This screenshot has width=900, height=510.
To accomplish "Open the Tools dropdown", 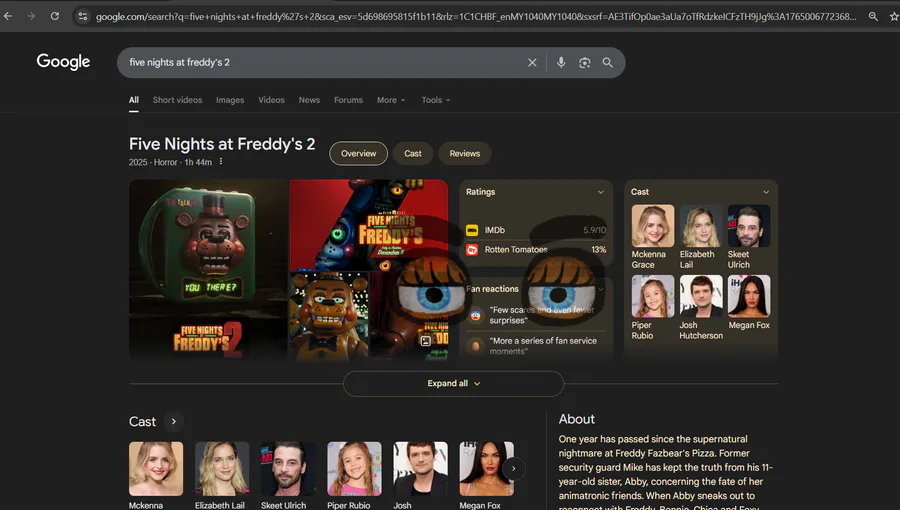I will (436, 100).
